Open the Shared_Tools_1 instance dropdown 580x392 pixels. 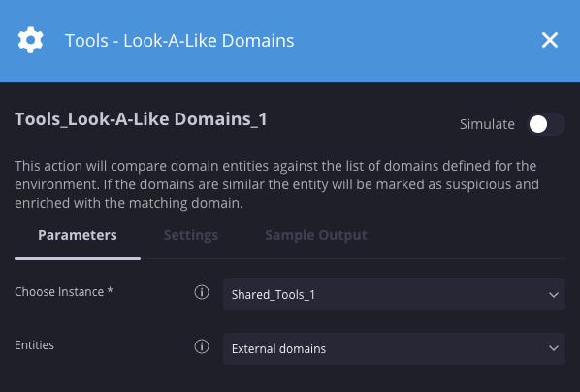[x=394, y=295]
